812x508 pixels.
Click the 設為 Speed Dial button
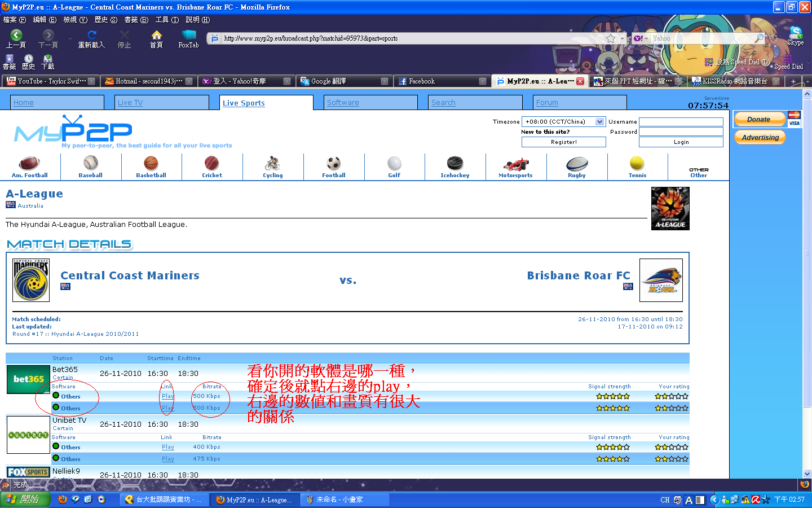coord(737,62)
